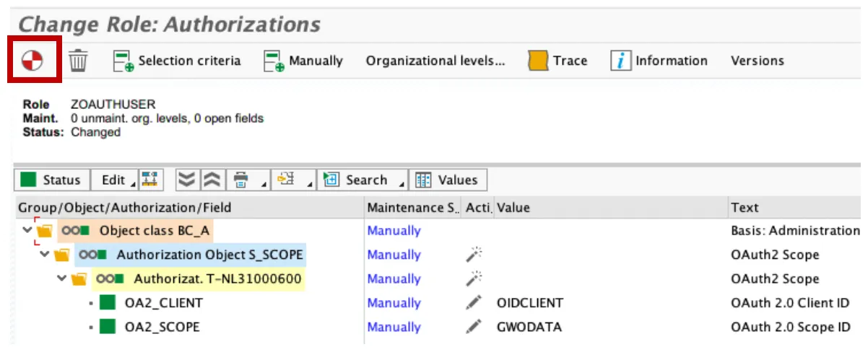
Task: Click the magic wand icon for S_SCOPE
Action: (474, 255)
